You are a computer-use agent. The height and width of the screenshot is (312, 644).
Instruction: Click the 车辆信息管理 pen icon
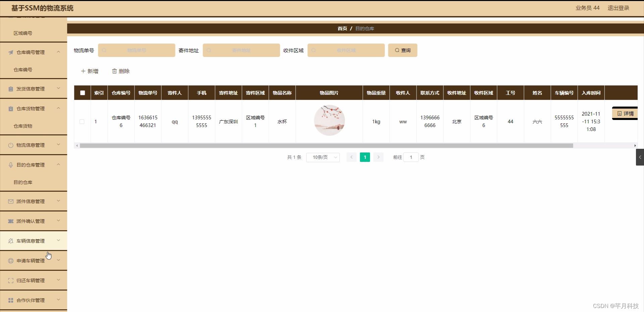point(10,241)
